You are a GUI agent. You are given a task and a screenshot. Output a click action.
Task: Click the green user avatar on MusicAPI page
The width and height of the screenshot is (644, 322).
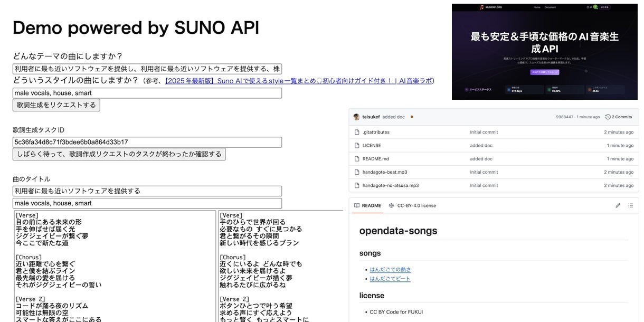595,7
